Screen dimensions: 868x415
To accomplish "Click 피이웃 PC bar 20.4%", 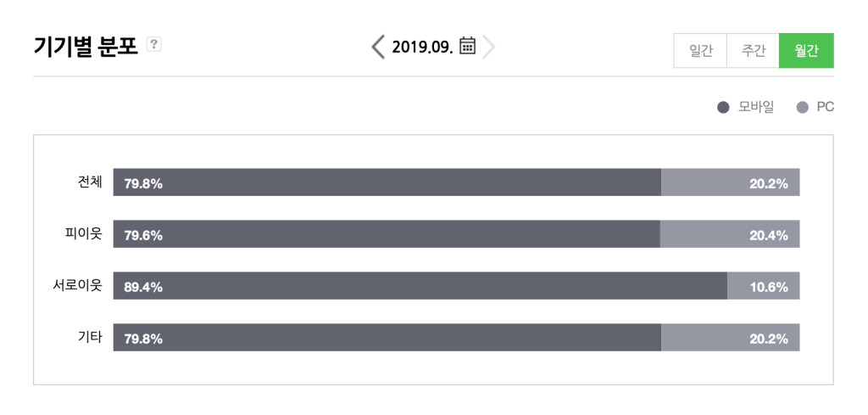I will [x=730, y=234].
